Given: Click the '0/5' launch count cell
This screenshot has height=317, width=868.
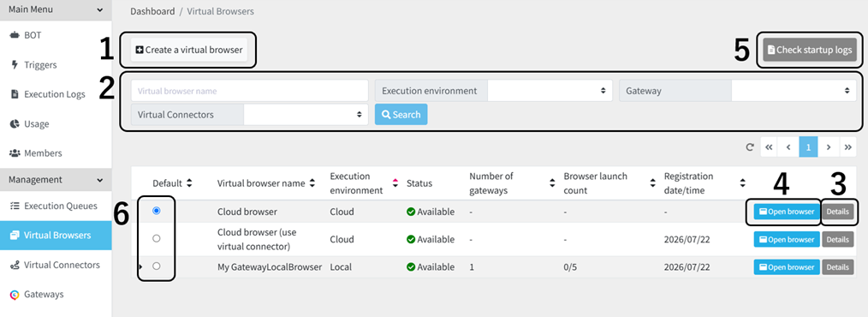Looking at the screenshot, I should click(571, 267).
